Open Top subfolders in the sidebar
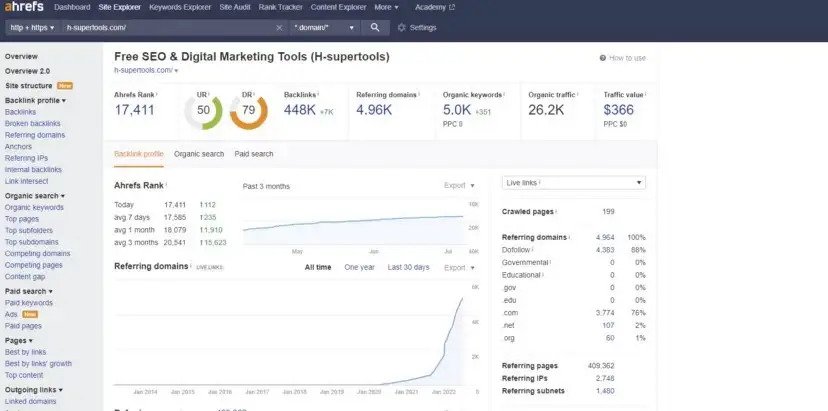Screen dimensions: 828x411 29,231
